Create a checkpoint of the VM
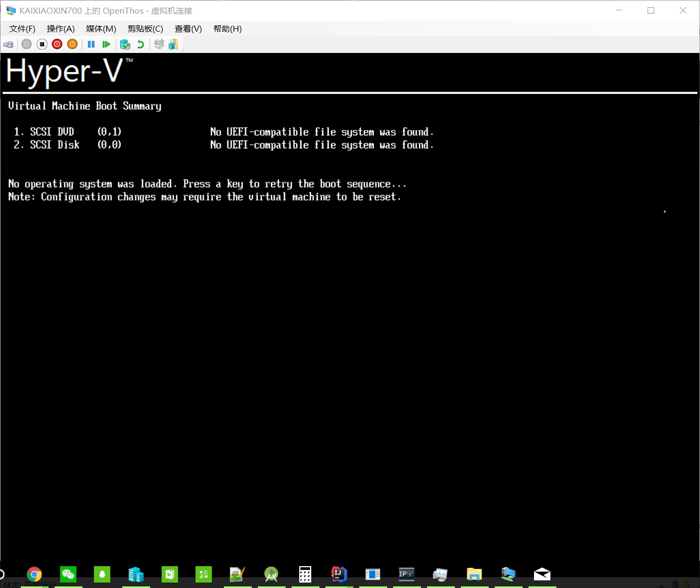Viewport: 700px width, 588px height. (125, 44)
